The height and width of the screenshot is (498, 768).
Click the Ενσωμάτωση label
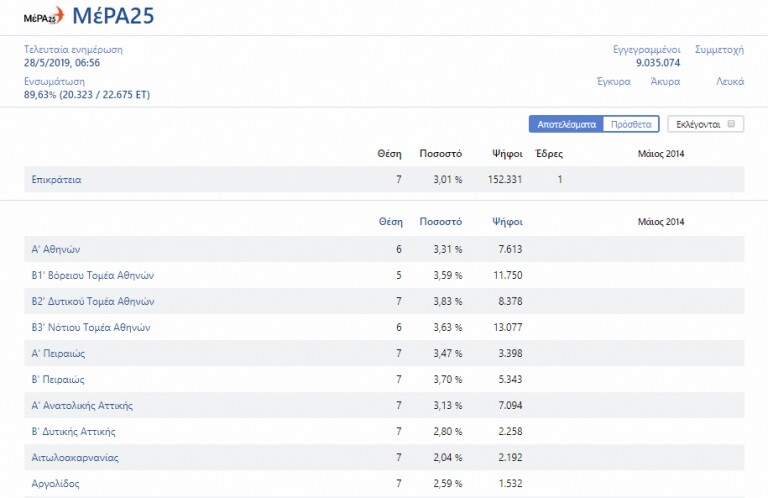click(54, 81)
